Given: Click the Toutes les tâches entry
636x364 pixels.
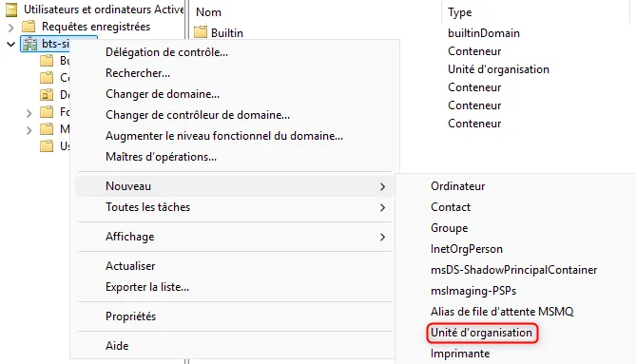Looking at the screenshot, I should click(235, 207).
